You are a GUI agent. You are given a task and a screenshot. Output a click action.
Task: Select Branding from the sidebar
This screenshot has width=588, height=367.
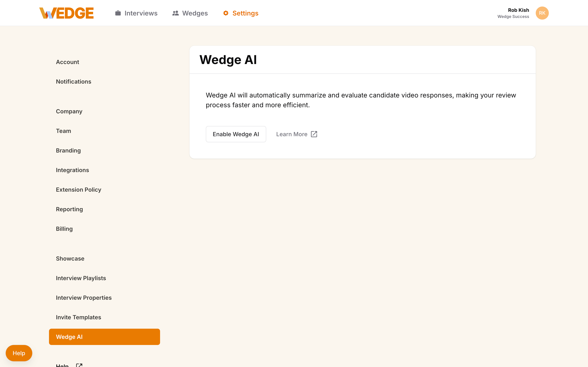pyautogui.click(x=68, y=150)
